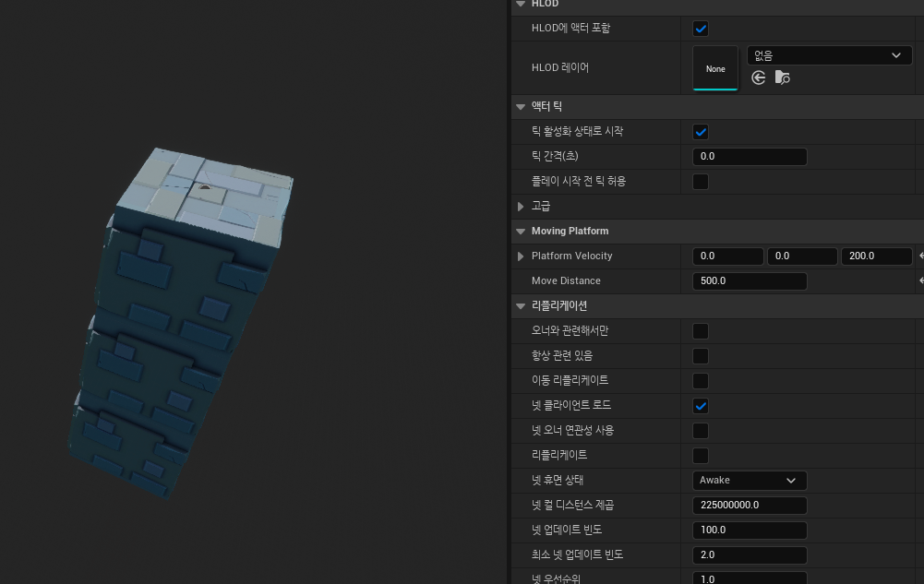The width and height of the screenshot is (924, 584).
Task: Click the '액터 틱' section title
Action: point(546,106)
